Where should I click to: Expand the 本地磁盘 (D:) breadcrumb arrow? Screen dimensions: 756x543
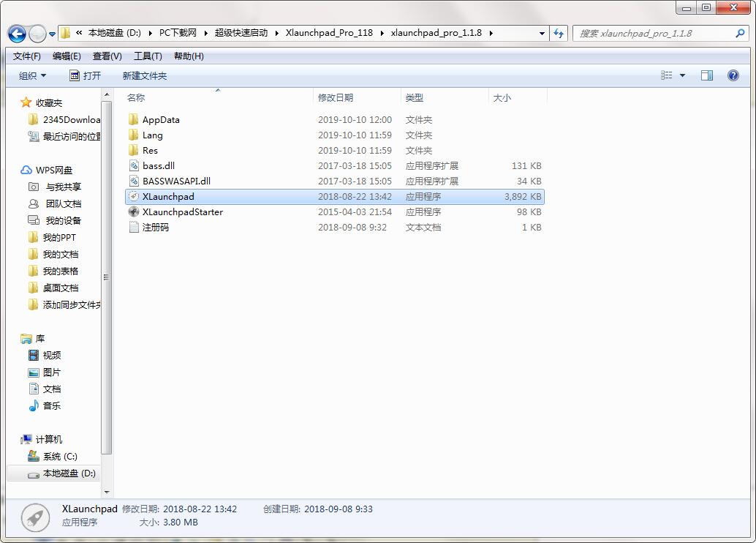[150, 34]
